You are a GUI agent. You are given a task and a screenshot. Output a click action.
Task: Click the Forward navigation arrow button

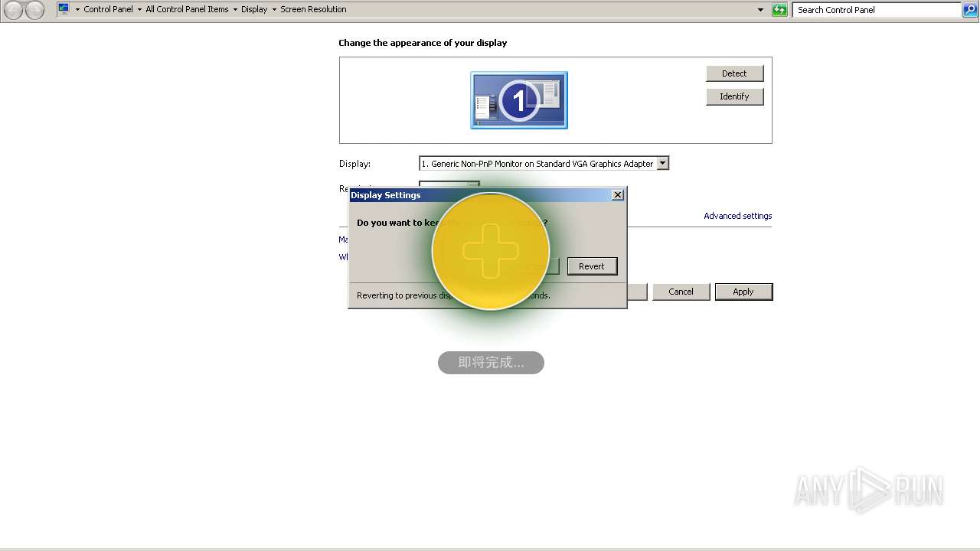34,10
